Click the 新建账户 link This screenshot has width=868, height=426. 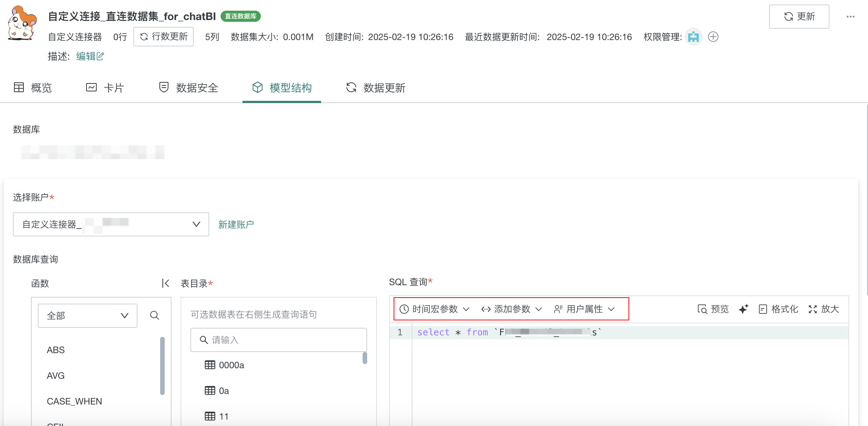click(236, 224)
